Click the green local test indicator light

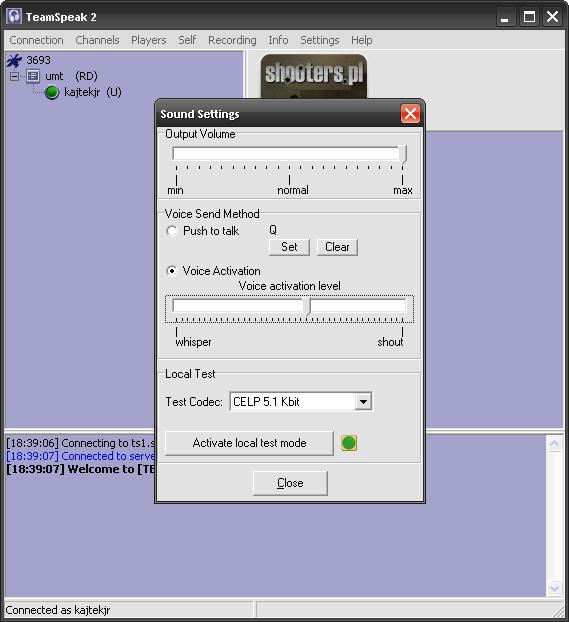point(349,443)
